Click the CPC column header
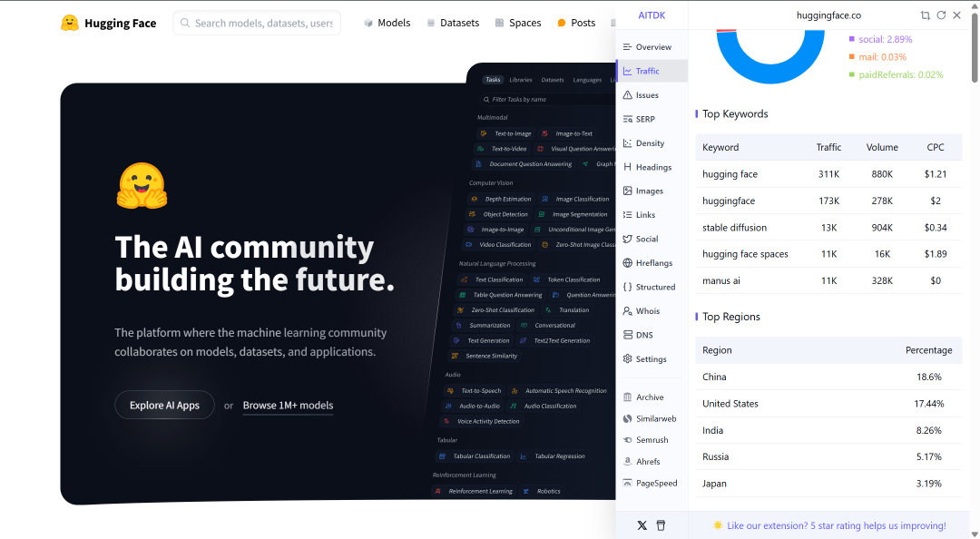Viewport: 980px width, 539px height. click(935, 148)
